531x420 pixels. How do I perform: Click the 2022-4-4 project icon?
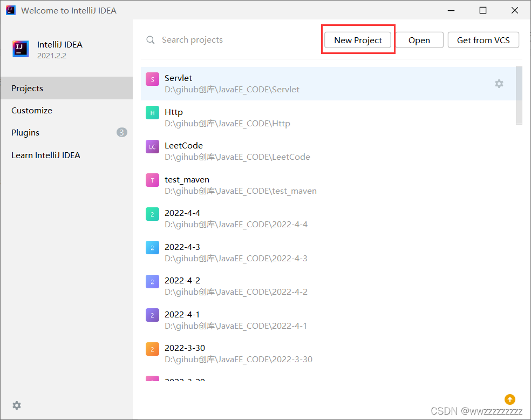pos(152,214)
